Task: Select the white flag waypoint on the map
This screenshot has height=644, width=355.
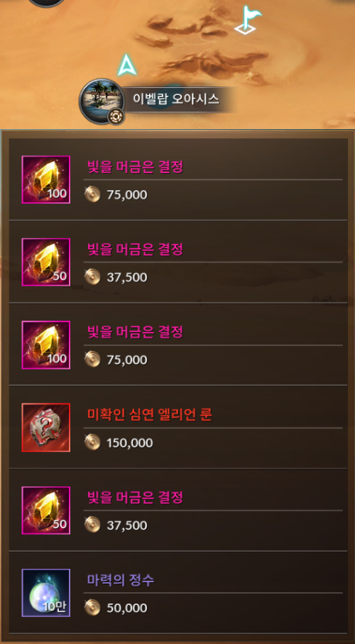Action: coord(247,20)
